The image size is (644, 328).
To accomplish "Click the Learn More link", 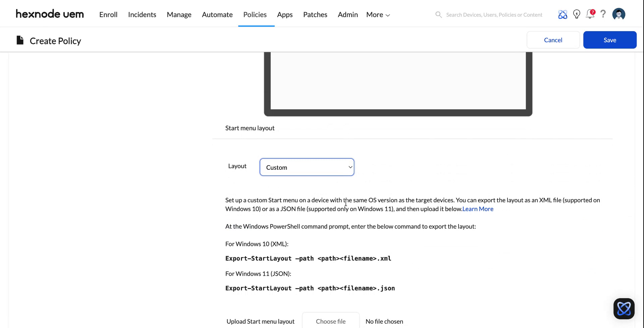I will [x=478, y=209].
